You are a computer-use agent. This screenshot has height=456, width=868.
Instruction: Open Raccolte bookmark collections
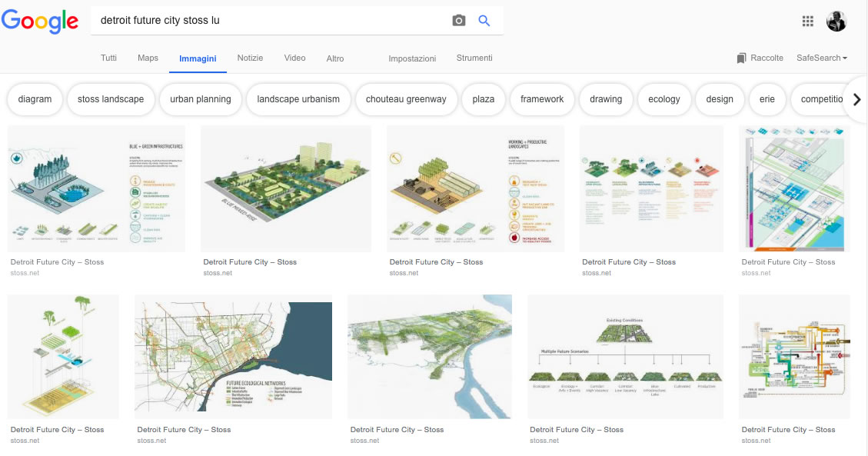tap(760, 58)
